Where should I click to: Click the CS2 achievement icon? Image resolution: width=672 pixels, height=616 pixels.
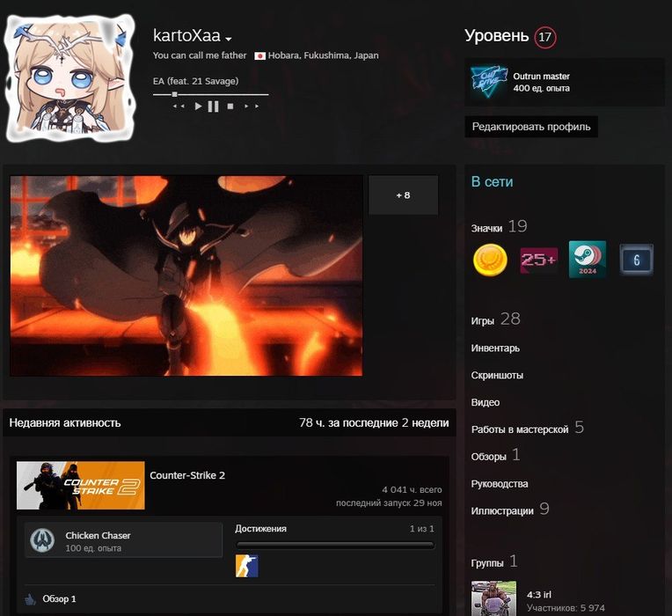[247, 566]
